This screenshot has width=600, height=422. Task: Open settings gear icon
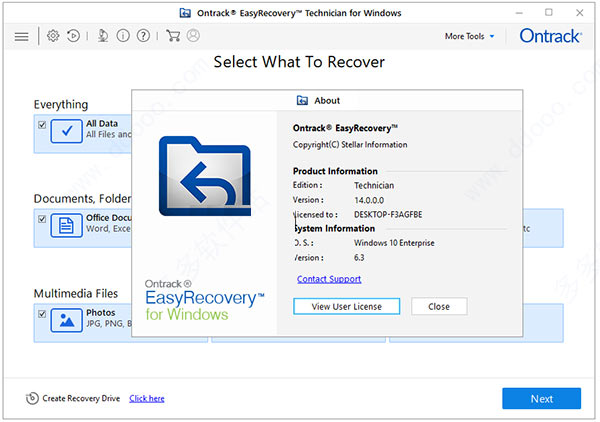tap(53, 36)
